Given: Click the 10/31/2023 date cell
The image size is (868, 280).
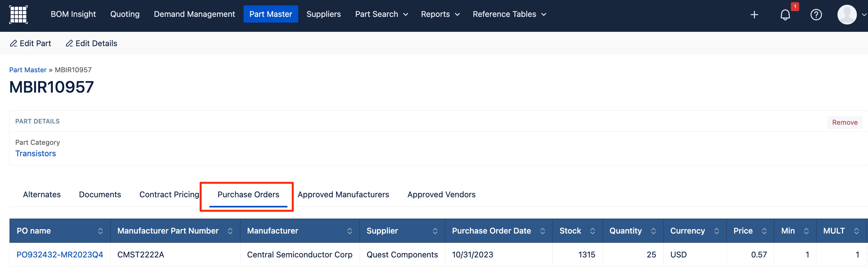Looking at the screenshot, I should (498, 254).
